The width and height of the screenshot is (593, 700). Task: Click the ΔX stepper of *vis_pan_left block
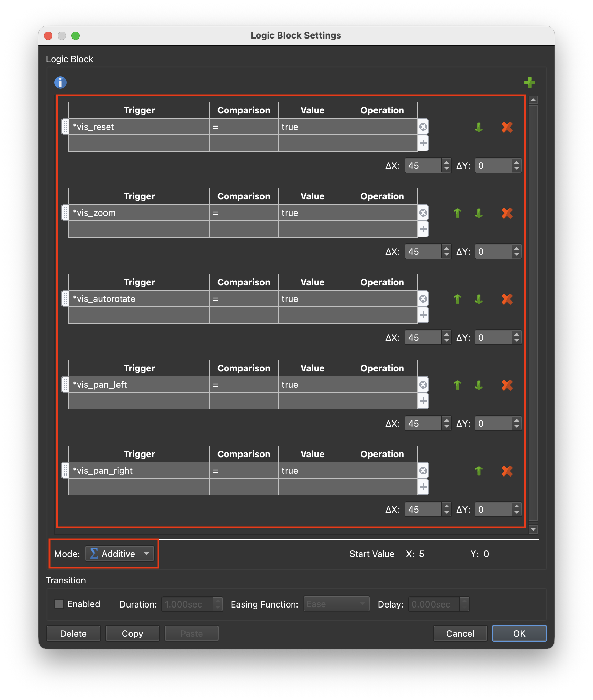[x=446, y=424]
